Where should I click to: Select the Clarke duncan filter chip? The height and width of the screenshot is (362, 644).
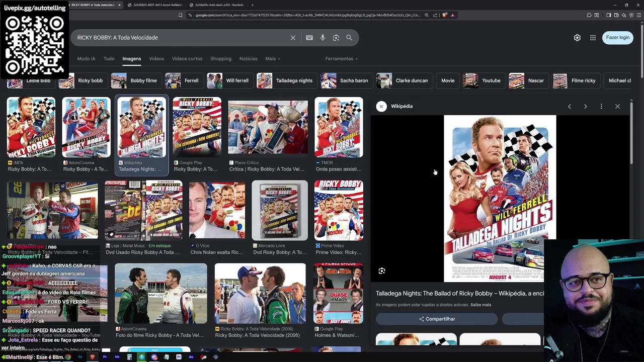404,80
